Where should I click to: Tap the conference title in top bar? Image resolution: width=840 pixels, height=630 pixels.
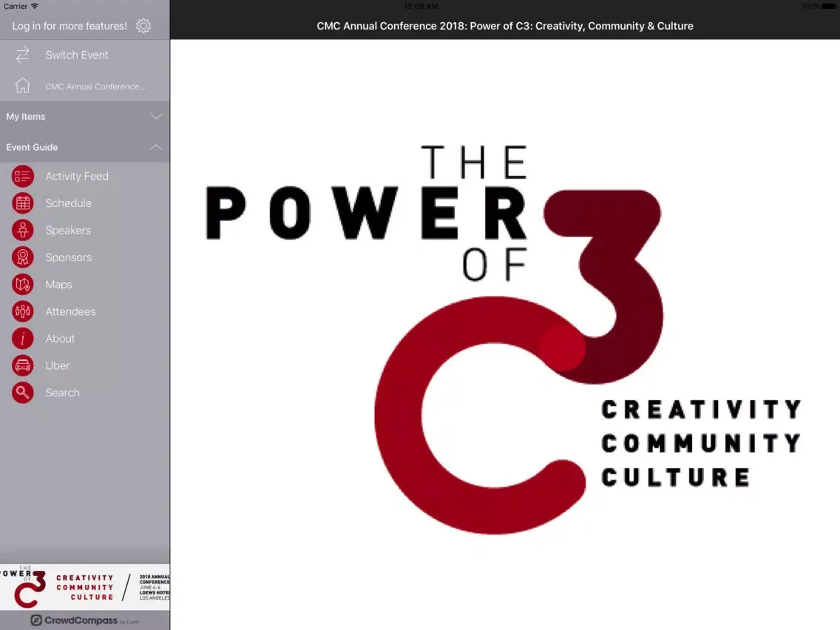click(504, 26)
